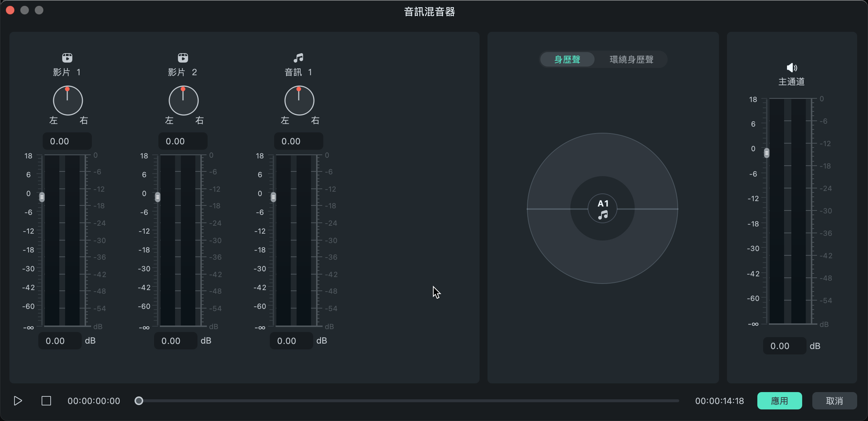868x421 pixels.
Task: Click the 影片 2 volume fader handle
Action: pos(158,197)
